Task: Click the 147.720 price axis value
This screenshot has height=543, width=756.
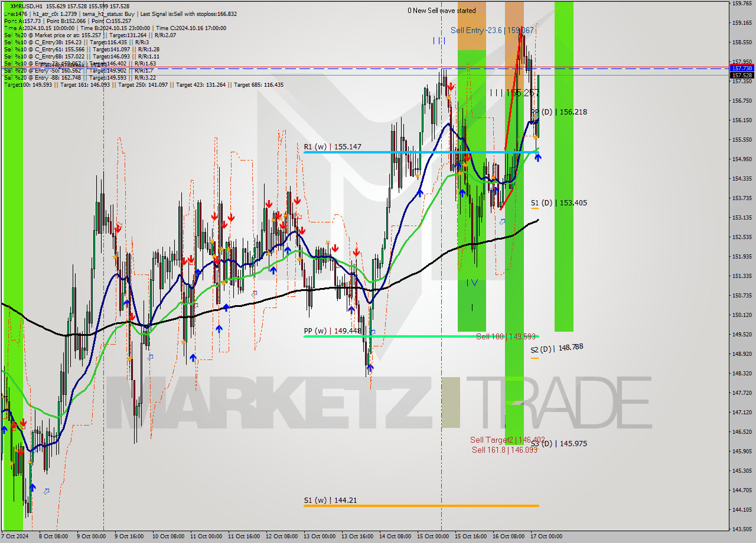Action: [742, 392]
